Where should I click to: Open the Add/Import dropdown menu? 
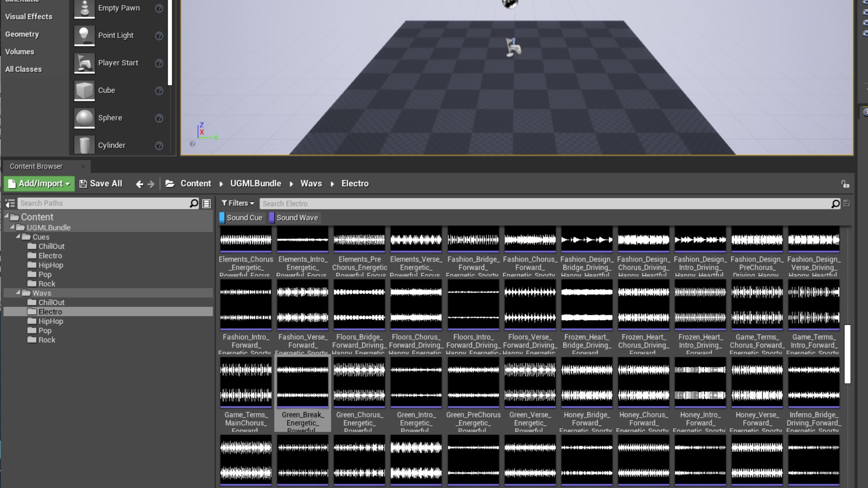pyautogui.click(x=39, y=183)
